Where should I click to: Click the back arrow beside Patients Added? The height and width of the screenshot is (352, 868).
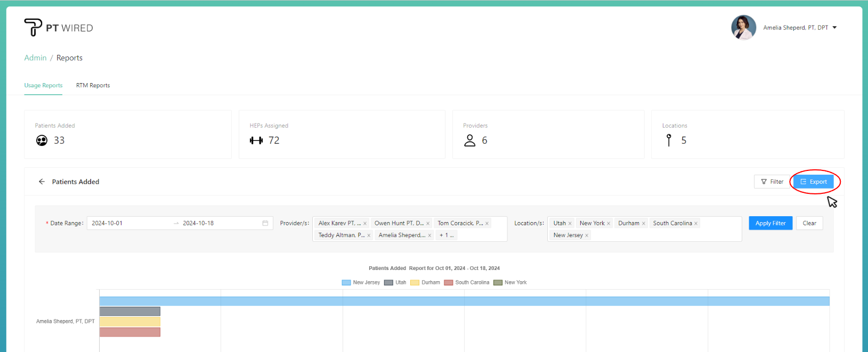[42, 182]
